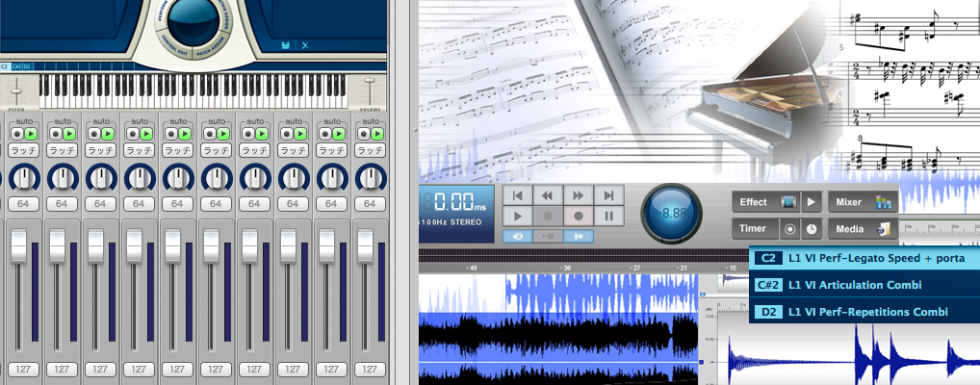Skip to start with the transport button

[518, 195]
